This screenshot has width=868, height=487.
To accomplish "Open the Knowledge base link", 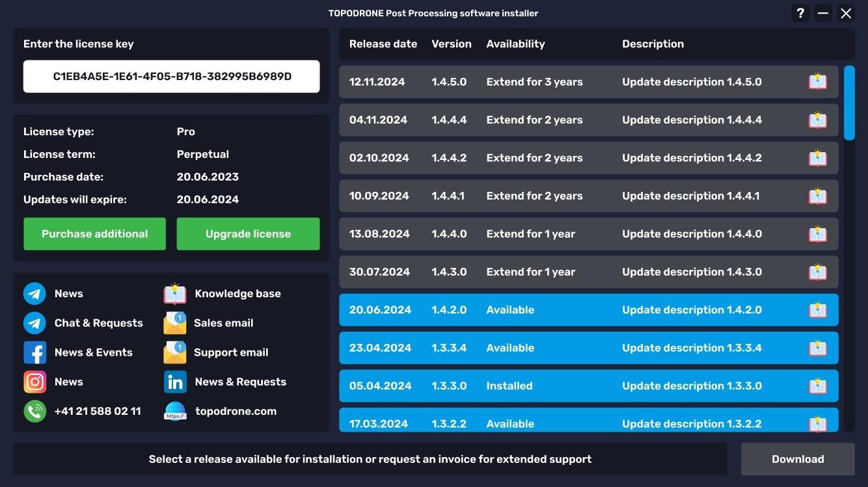I will point(237,294).
